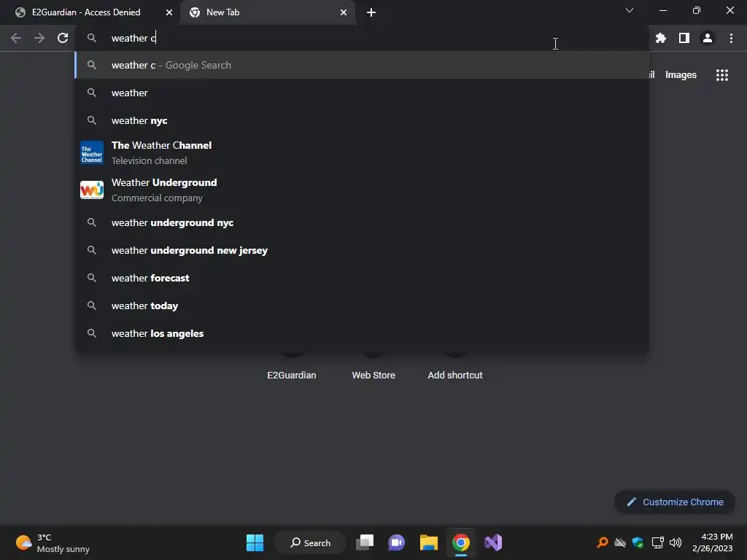747x560 pixels.
Task: Reload the page with the refresh icon
Action: [x=63, y=38]
